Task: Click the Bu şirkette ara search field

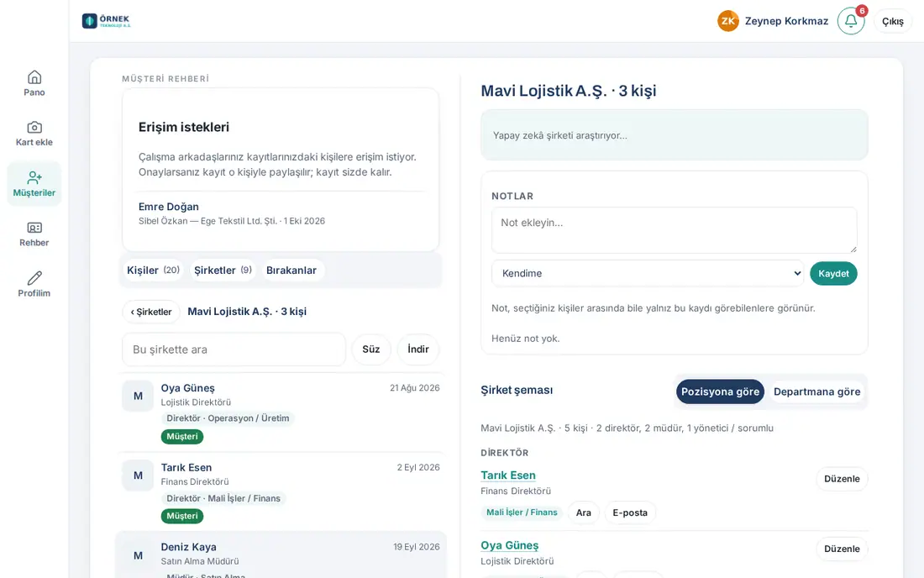Action: [x=234, y=349]
